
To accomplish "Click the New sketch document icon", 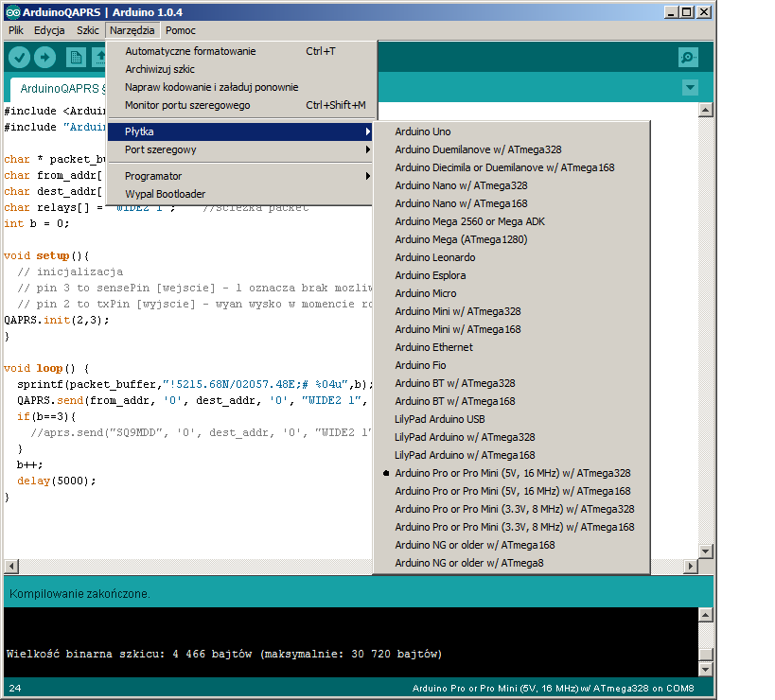I will [76, 58].
